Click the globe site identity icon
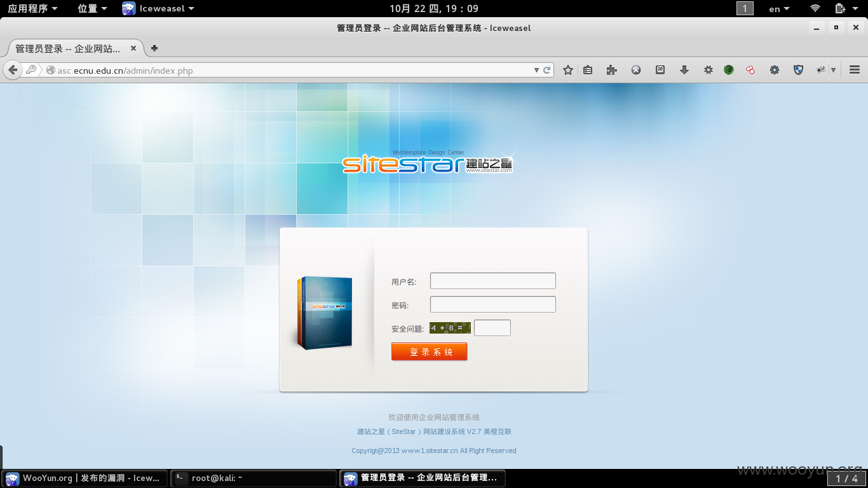The height and width of the screenshot is (488, 868). point(51,71)
